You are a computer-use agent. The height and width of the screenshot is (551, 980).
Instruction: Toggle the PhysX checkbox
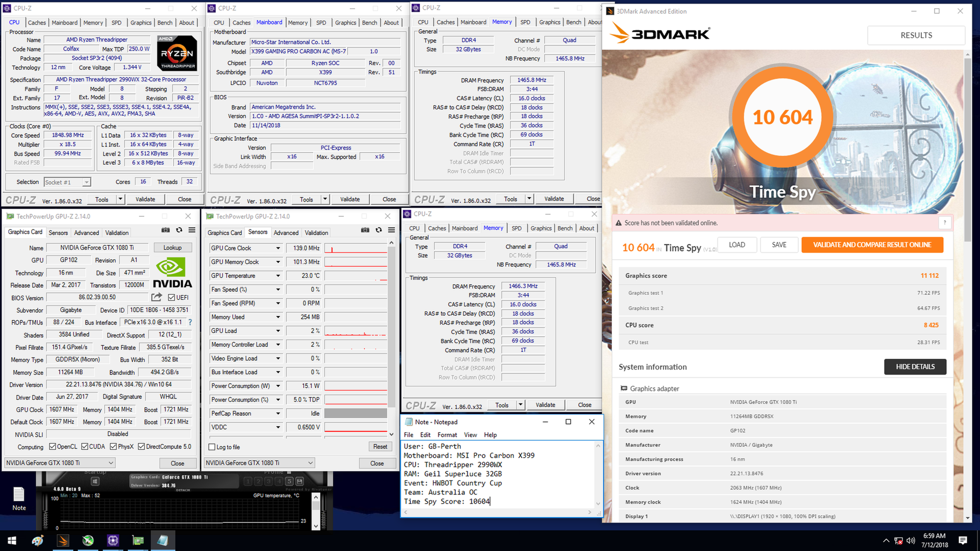tap(113, 446)
